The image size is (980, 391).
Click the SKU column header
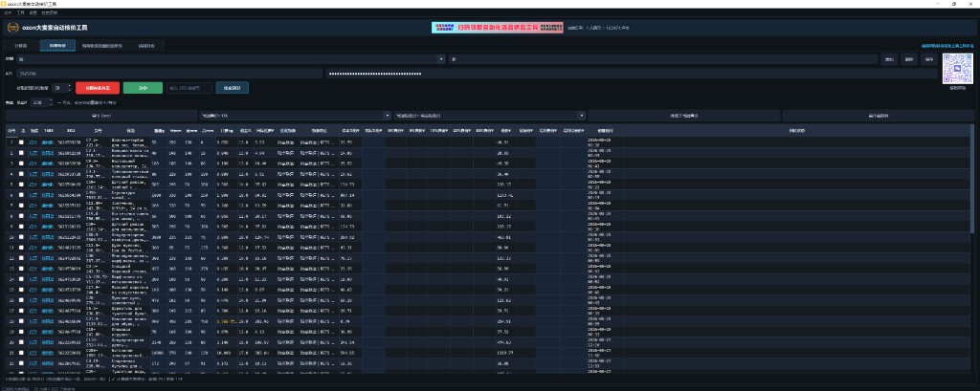pyautogui.click(x=71, y=131)
